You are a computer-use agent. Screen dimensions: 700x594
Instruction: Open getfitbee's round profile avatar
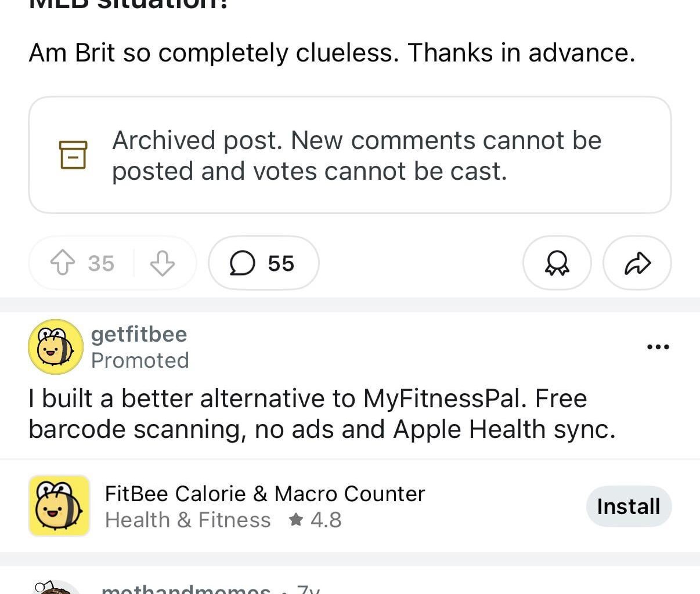click(56, 347)
